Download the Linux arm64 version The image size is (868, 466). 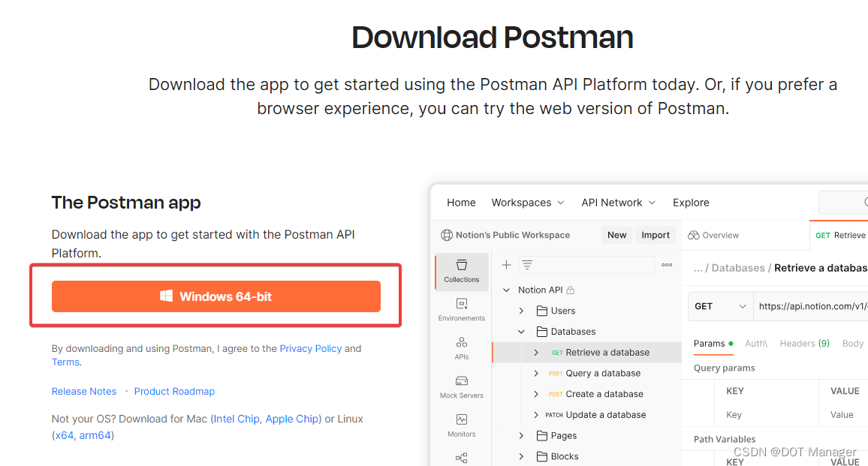pyautogui.click(x=95, y=435)
